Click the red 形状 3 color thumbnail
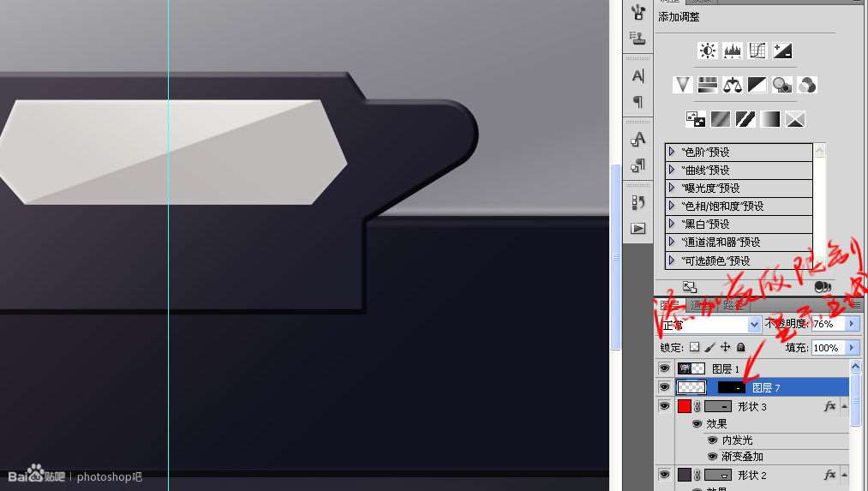Screen dimensions: 868x491 pyautogui.click(x=685, y=406)
